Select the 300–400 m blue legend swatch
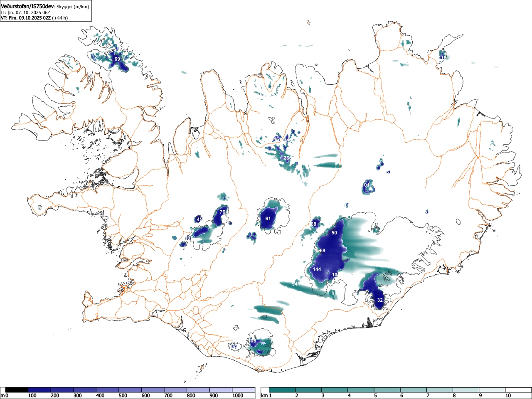The height and width of the screenshot is (399, 532). 85,390
